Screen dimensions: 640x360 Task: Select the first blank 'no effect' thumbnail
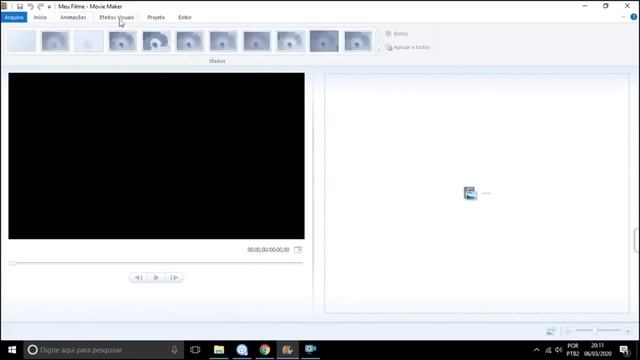click(21, 41)
